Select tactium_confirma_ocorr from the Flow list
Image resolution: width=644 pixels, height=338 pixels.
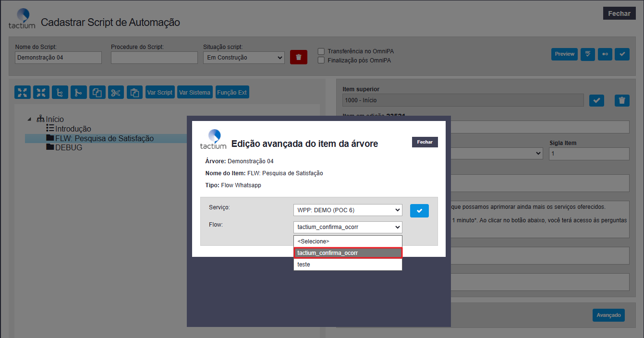click(x=348, y=253)
